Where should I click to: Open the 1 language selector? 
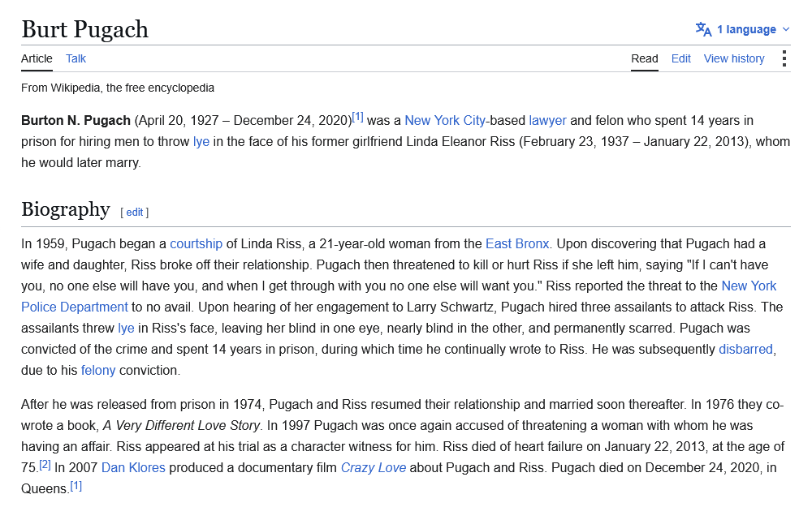coord(743,29)
